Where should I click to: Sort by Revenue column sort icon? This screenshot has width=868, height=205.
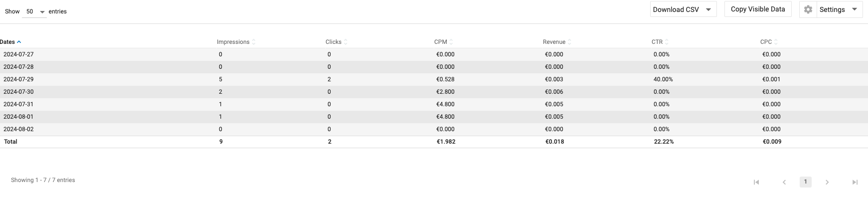(x=569, y=42)
